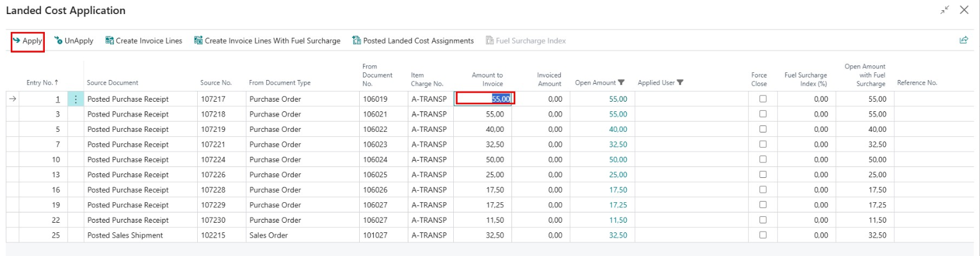Click the 32,50 open amount for entry 25
The width and height of the screenshot is (980, 256).
[x=618, y=235]
